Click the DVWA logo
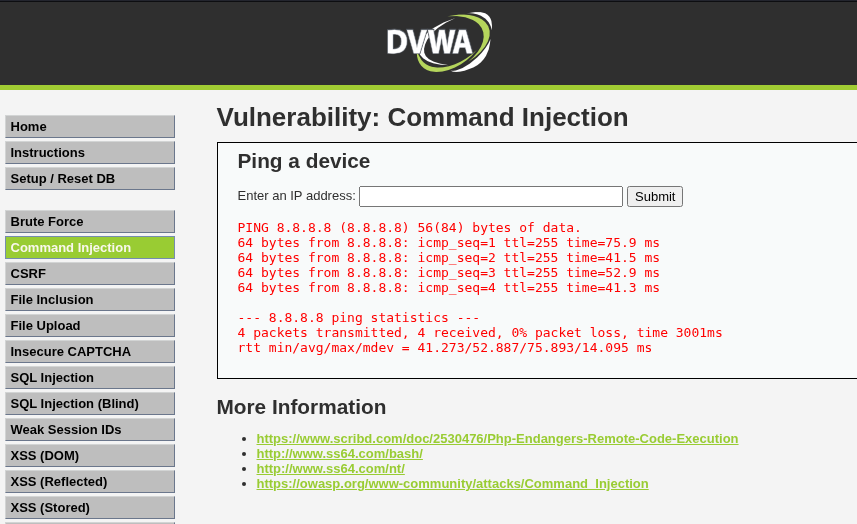The width and height of the screenshot is (857, 524). tap(439, 42)
